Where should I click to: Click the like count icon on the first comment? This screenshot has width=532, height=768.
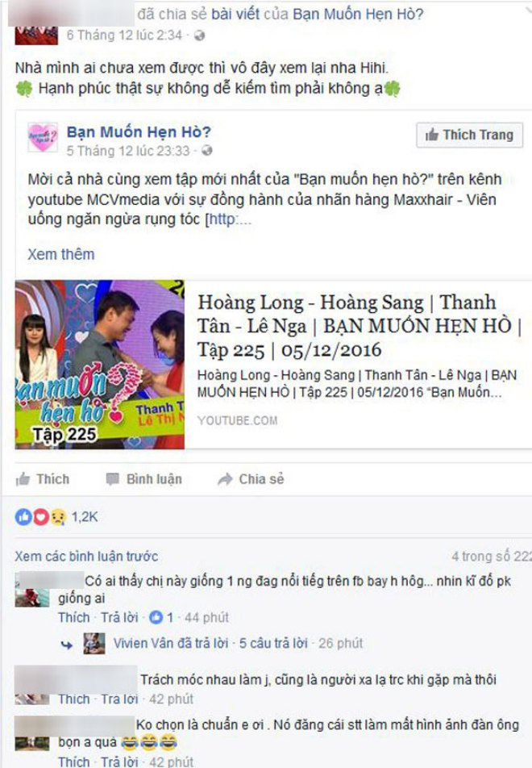click(x=156, y=618)
